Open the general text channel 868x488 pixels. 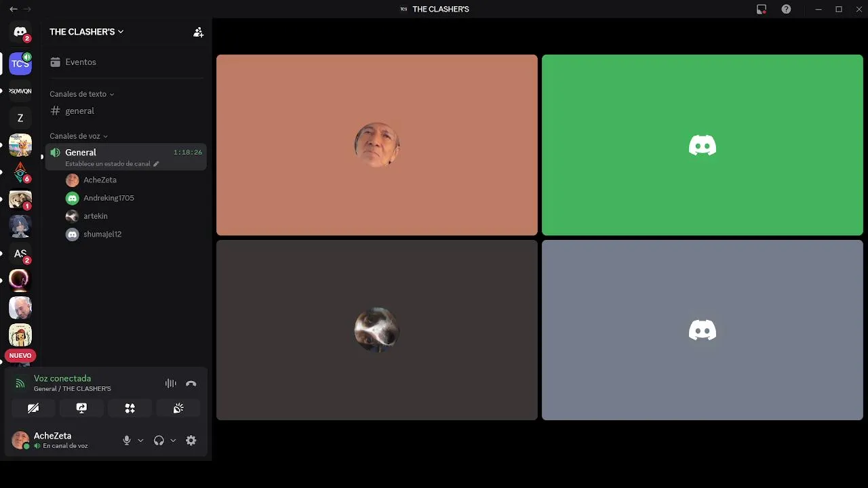coord(126,110)
